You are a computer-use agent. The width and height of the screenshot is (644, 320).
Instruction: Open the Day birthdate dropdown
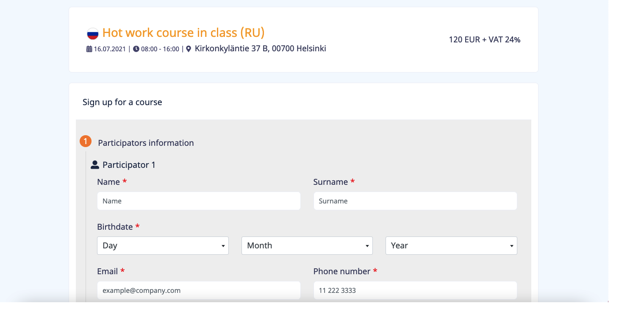pos(163,245)
